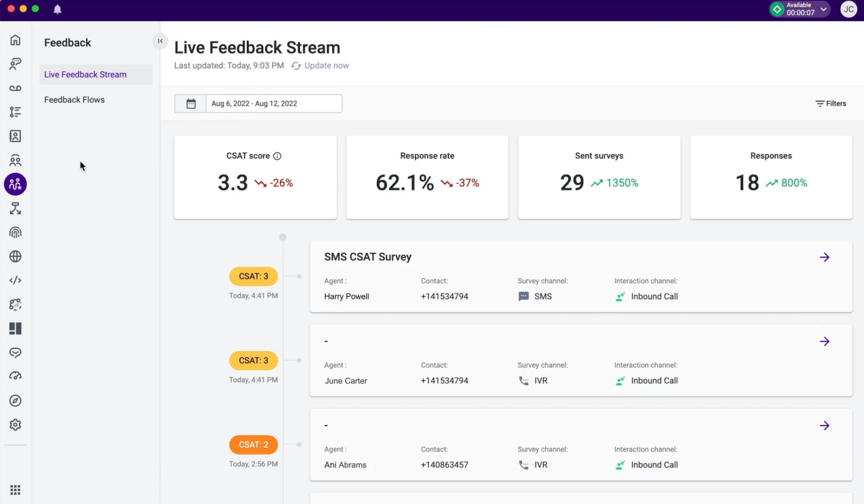Click the Filters button top right
864x504 pixels.
tap(831, 103)
